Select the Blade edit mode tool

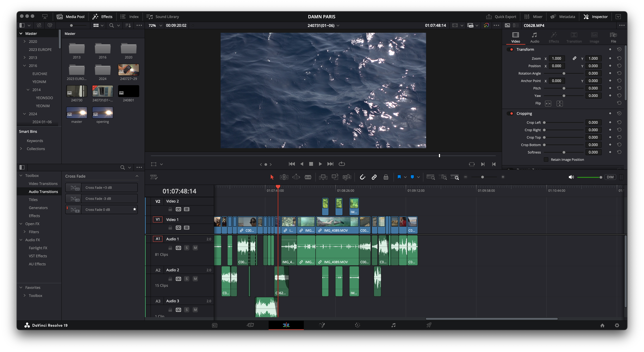(x=308, y=177)
